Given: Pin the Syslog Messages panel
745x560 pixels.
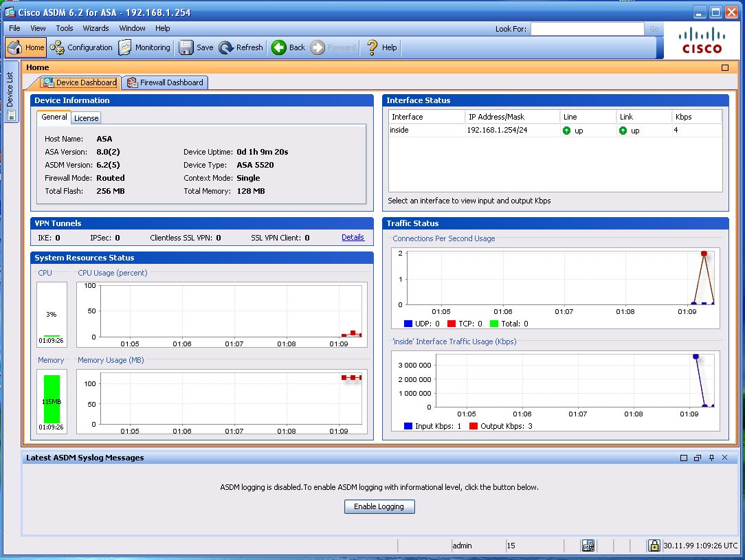Looking at the screenshot, I should coord(711,458).
